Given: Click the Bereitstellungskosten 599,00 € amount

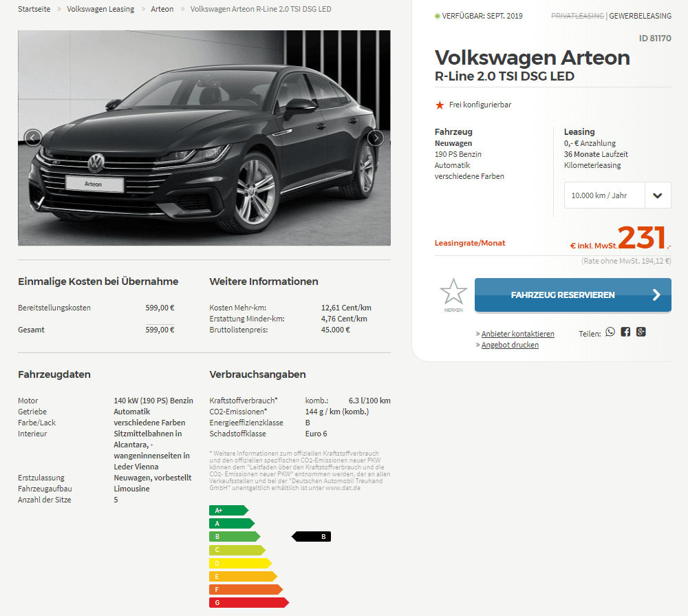Looking at the screenshot, I should point(160,308).
